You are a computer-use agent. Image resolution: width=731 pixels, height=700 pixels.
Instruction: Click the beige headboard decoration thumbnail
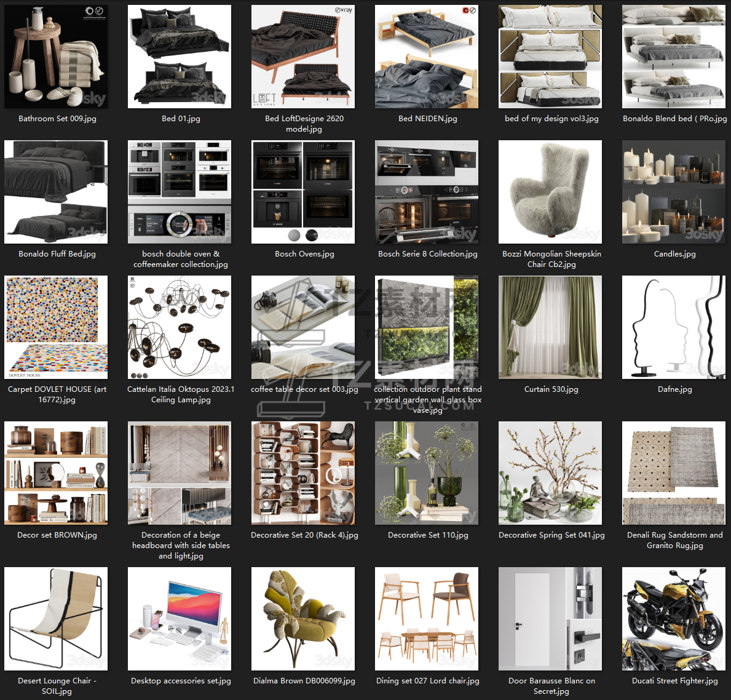180,473
